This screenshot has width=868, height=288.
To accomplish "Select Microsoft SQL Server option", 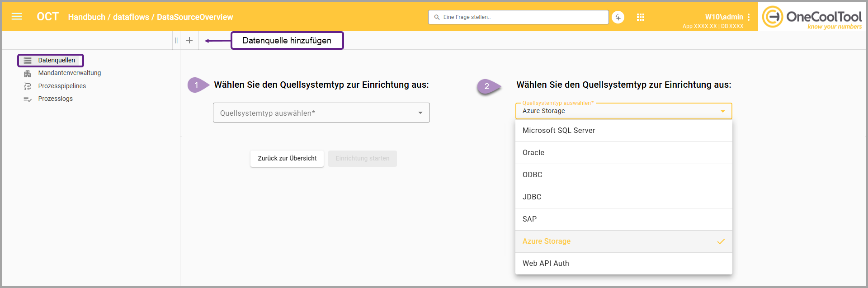I will tap(623, 130).
